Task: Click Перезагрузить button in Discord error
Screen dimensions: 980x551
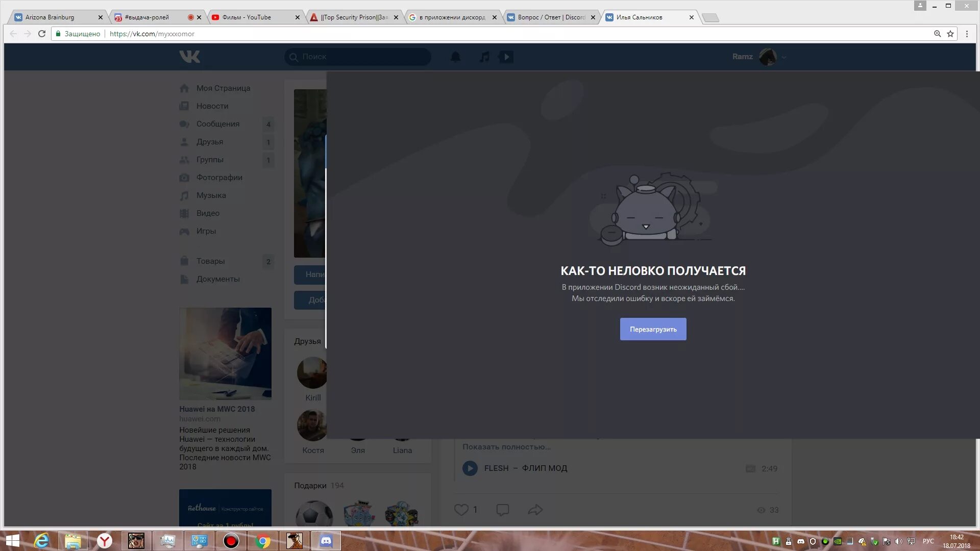Action: 653,329
